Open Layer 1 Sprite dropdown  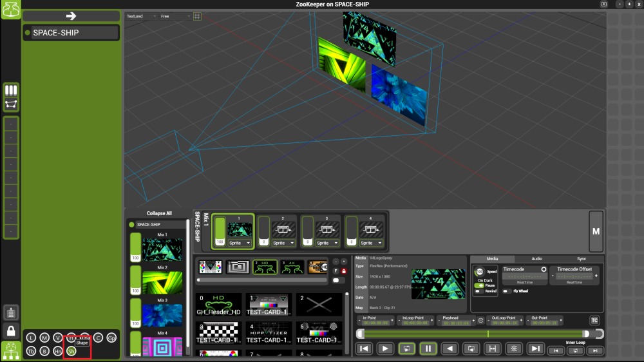240,243
